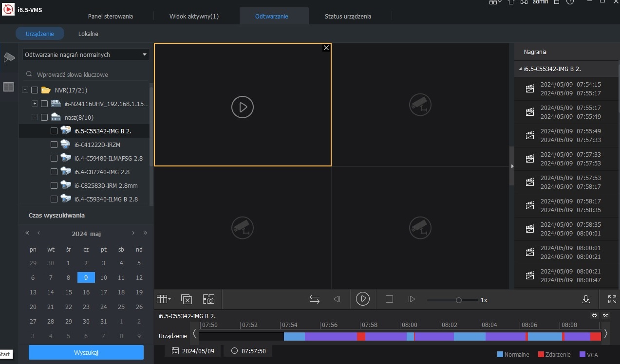Select the Lokalne playback source button
620x364 pixels.
[x=88, y=34]
